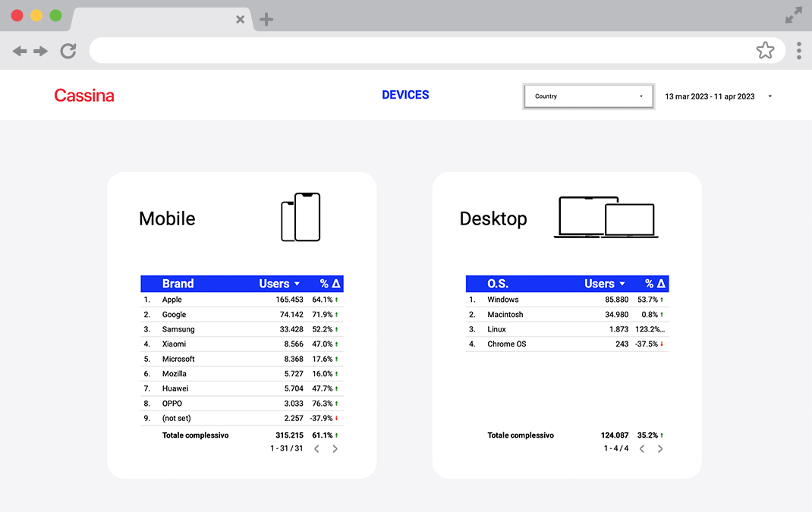
Task: Click the Desktop total 124.087
Action: 615,435
